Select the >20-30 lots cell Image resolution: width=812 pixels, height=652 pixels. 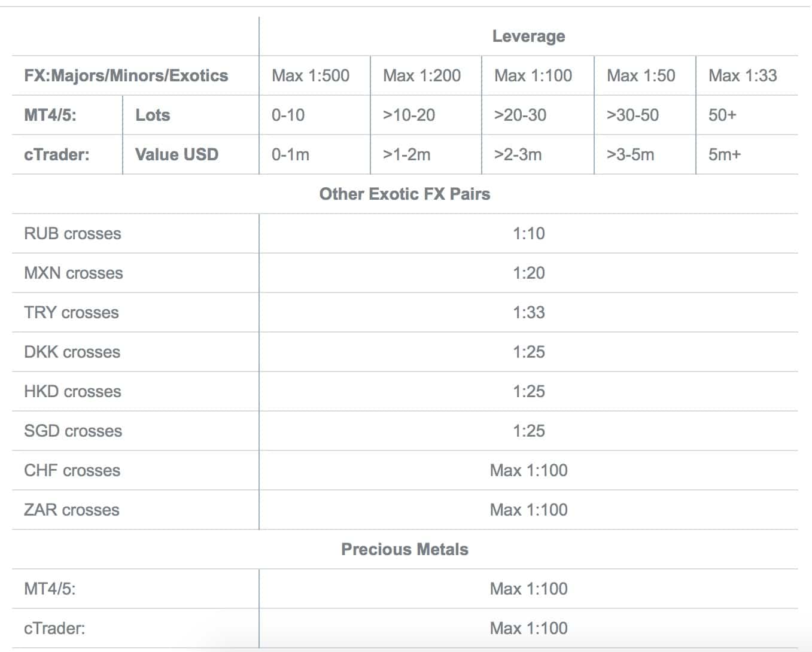[520, 115]
